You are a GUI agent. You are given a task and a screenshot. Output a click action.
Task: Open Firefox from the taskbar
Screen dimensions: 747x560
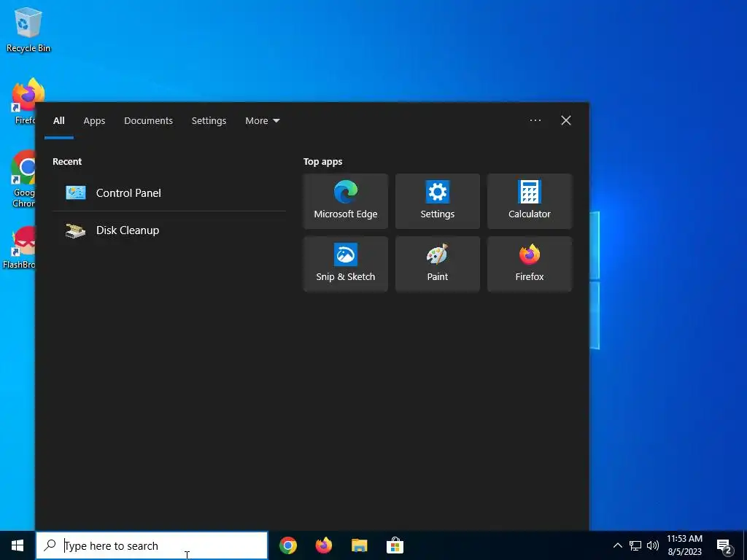[x=324, y=545]
